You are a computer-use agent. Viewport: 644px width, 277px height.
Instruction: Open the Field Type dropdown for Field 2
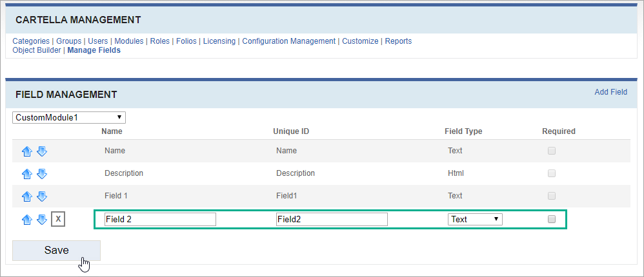coord(475,219)
